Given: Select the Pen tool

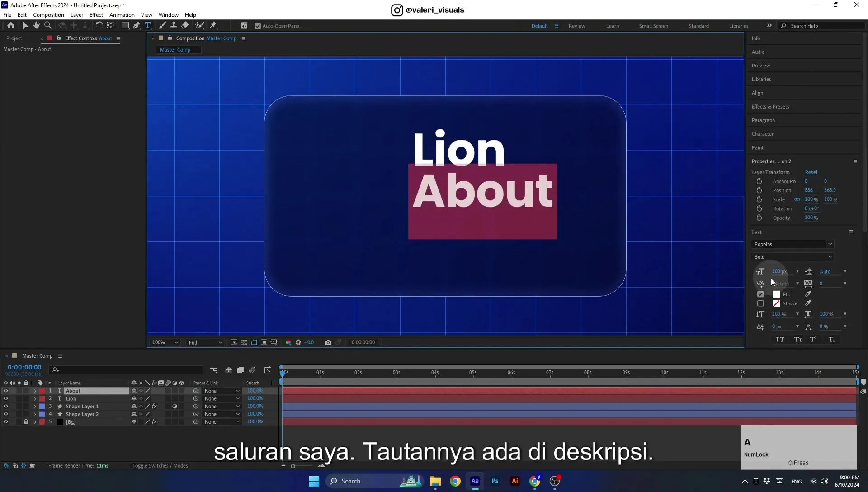Looking at the screenshot, I should [137, 26].
